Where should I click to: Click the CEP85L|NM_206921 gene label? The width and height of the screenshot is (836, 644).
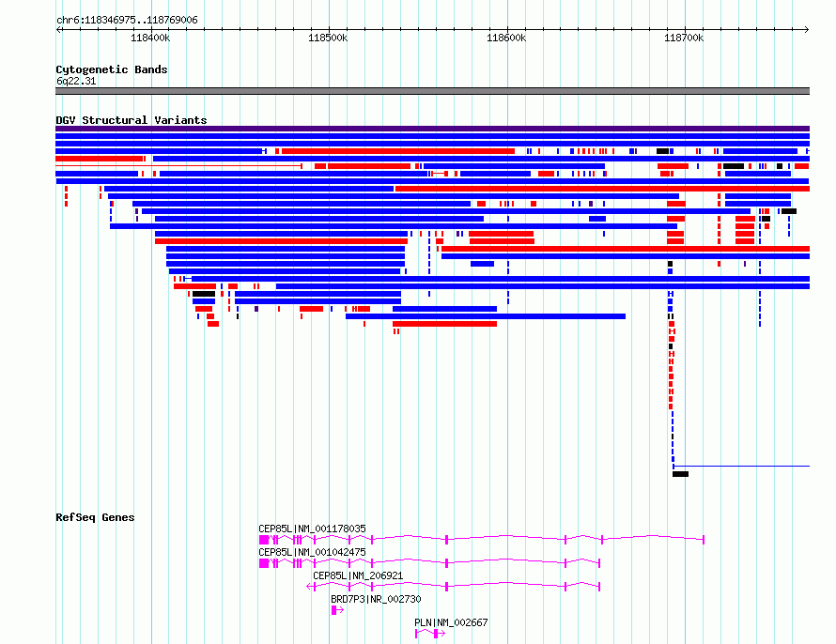358,575
